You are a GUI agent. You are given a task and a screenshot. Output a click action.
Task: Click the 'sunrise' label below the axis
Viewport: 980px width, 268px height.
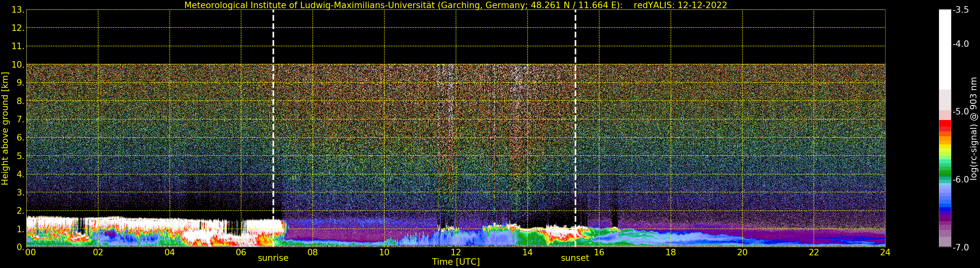pyautogui.click(x=273, y=258)
